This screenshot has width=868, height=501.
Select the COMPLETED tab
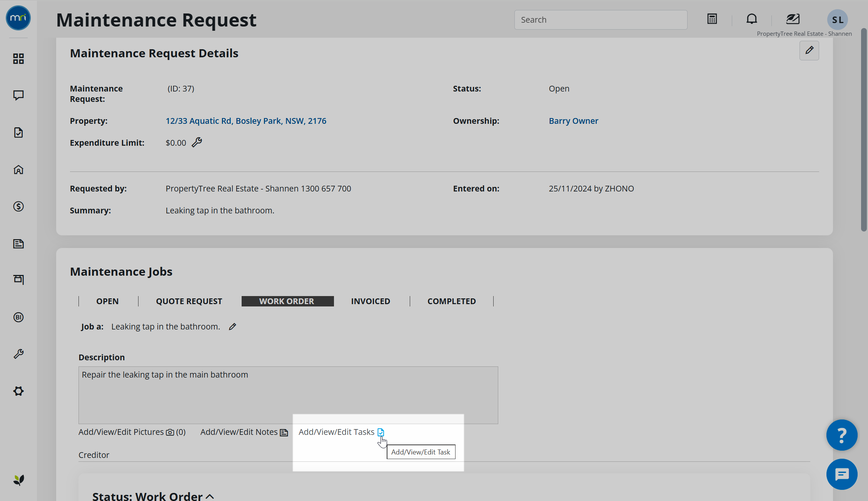point(452,301)
